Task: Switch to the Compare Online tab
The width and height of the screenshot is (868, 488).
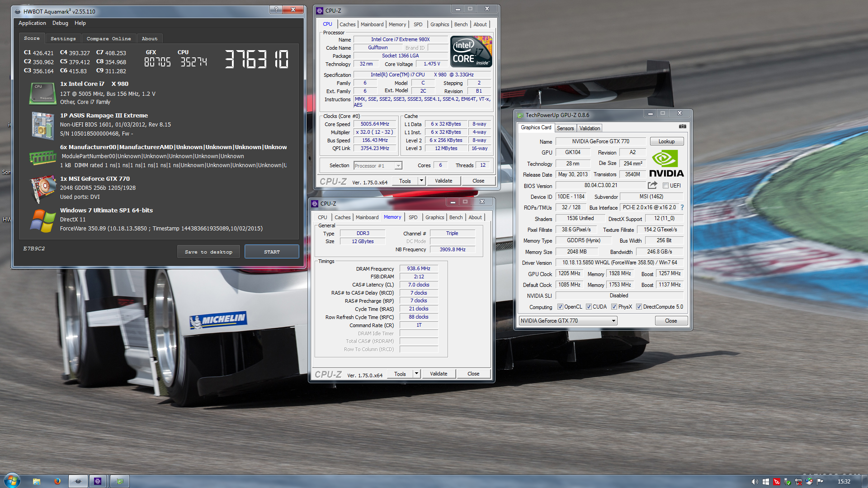Action: pyautogui.click(x=108, y=39)
